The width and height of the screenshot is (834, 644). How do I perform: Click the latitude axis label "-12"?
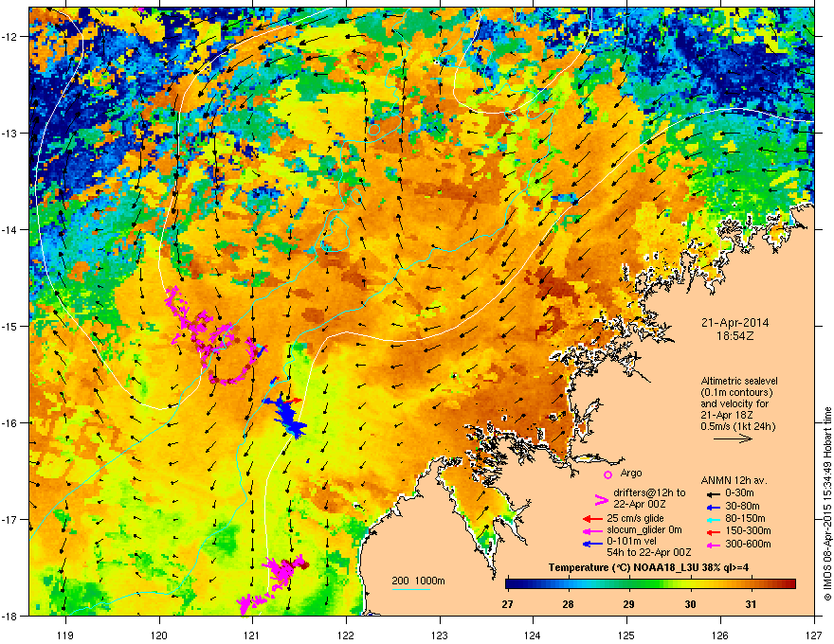coord(10,37)
